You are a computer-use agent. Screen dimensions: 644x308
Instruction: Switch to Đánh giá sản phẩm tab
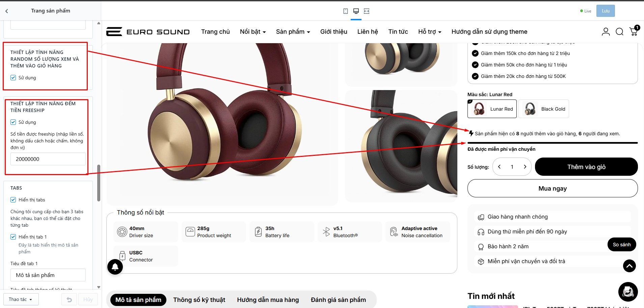338,300
